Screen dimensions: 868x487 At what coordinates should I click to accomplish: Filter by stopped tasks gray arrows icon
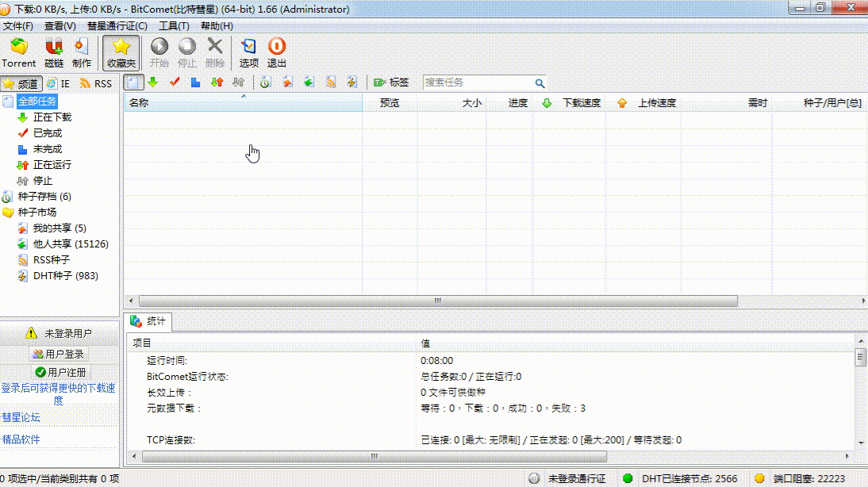tap(239, 82)
